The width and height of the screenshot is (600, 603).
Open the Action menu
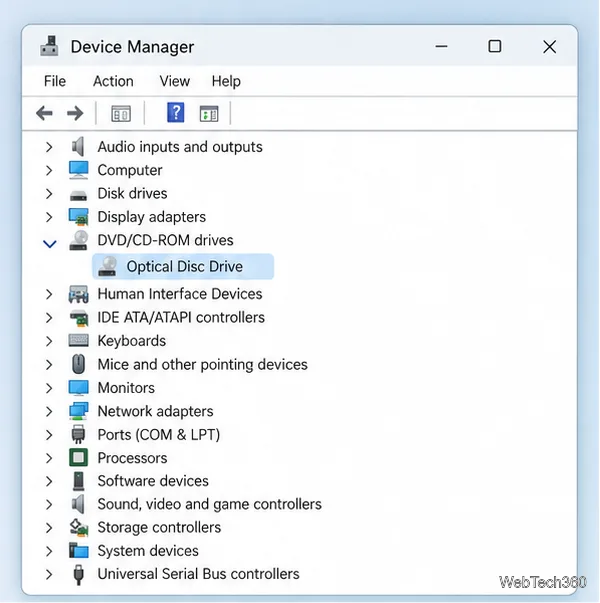coord(113,81)
